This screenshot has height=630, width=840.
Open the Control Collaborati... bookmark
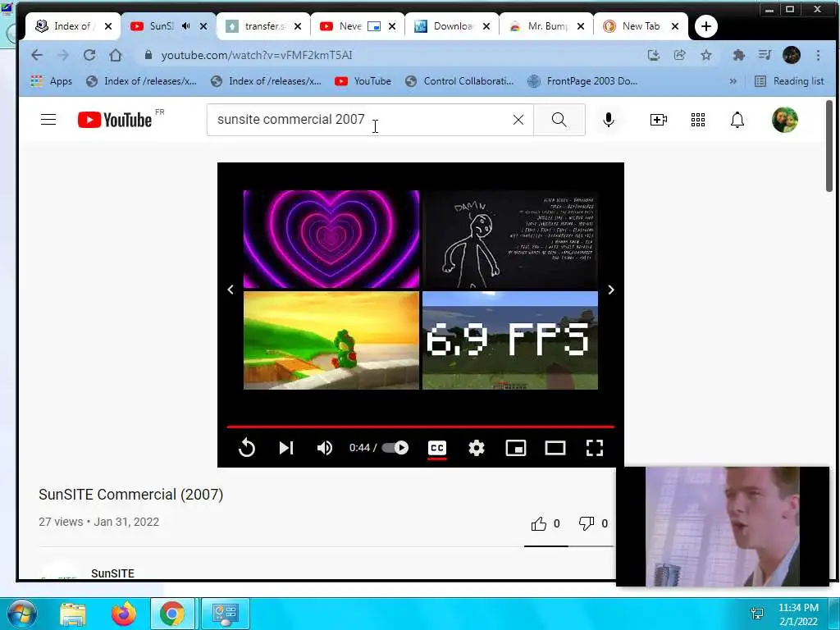coord(459,81)
